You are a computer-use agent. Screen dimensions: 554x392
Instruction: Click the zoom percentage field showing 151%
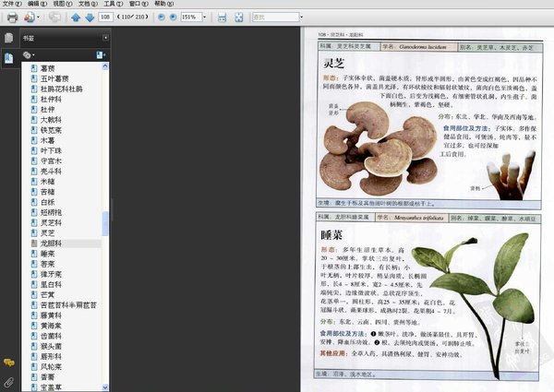pyautogui.click(x=191, y=17)
